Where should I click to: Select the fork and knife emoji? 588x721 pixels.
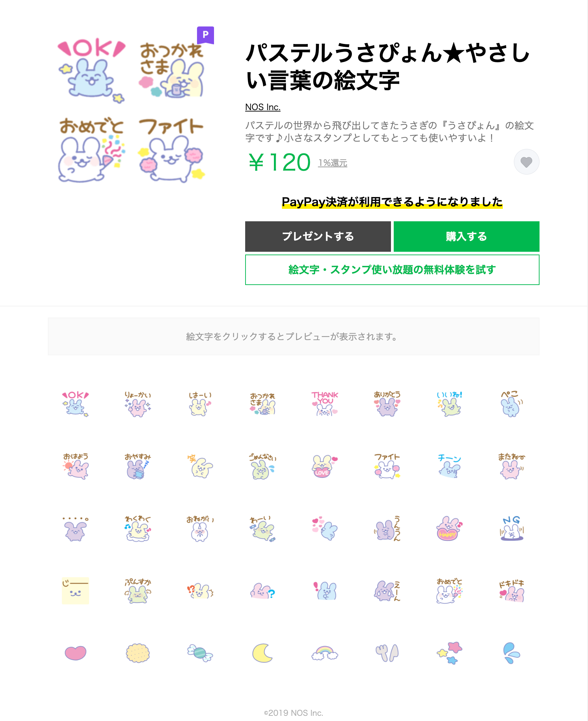tap(387, 653)
